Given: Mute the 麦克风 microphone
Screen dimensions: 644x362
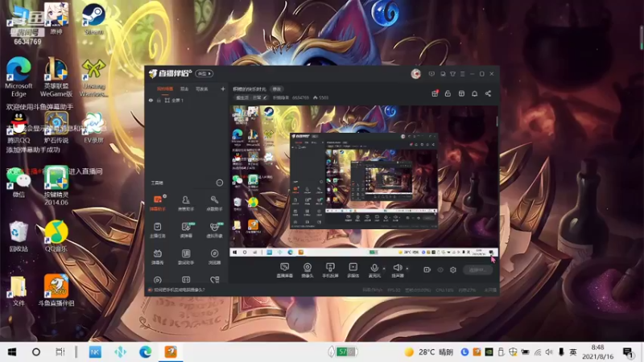Looking at the screenshot, I should coord(374,270).
